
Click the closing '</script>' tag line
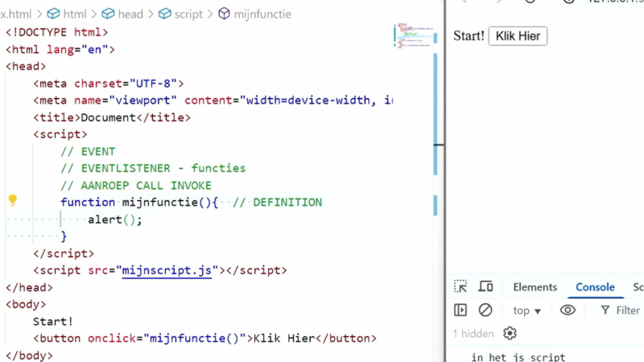pos(64,253)
